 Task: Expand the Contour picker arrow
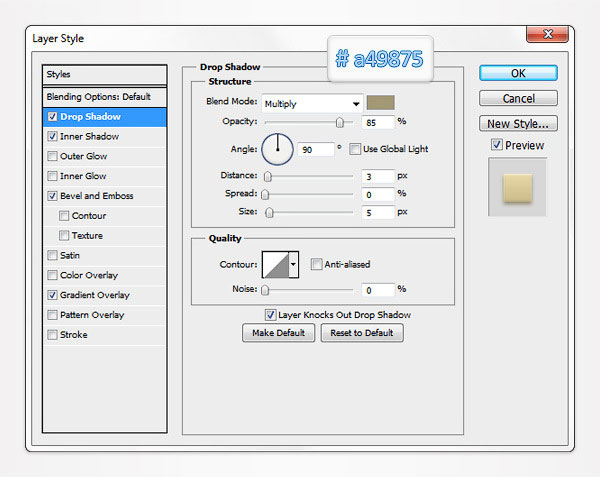coord(293,264)
